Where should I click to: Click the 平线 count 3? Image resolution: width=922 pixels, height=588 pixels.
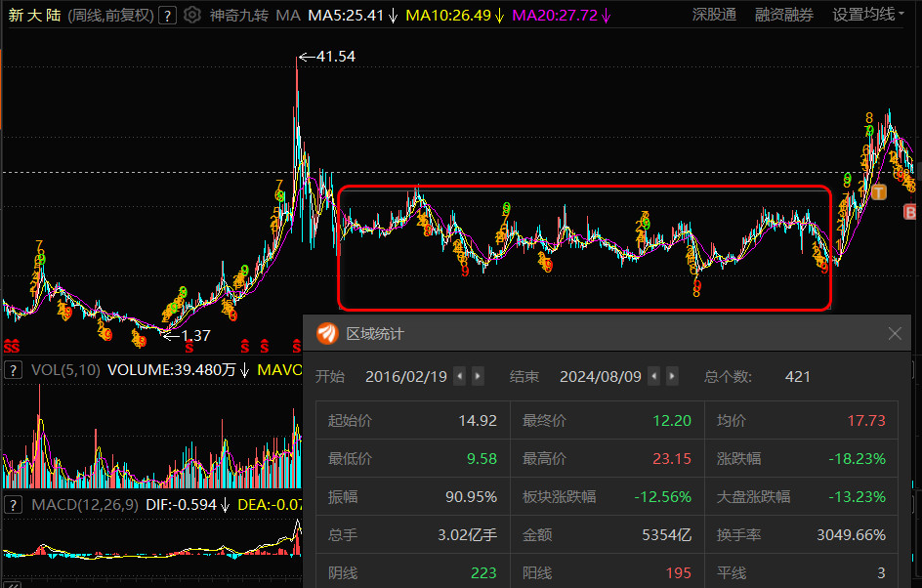[881, 572]
